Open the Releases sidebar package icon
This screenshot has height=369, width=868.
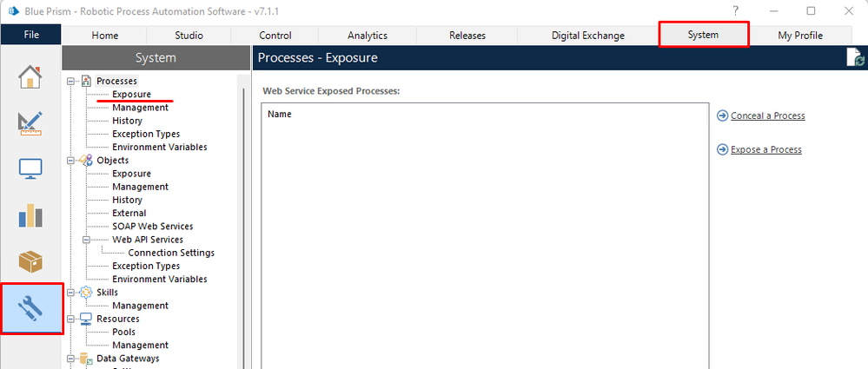pos(30,261)
